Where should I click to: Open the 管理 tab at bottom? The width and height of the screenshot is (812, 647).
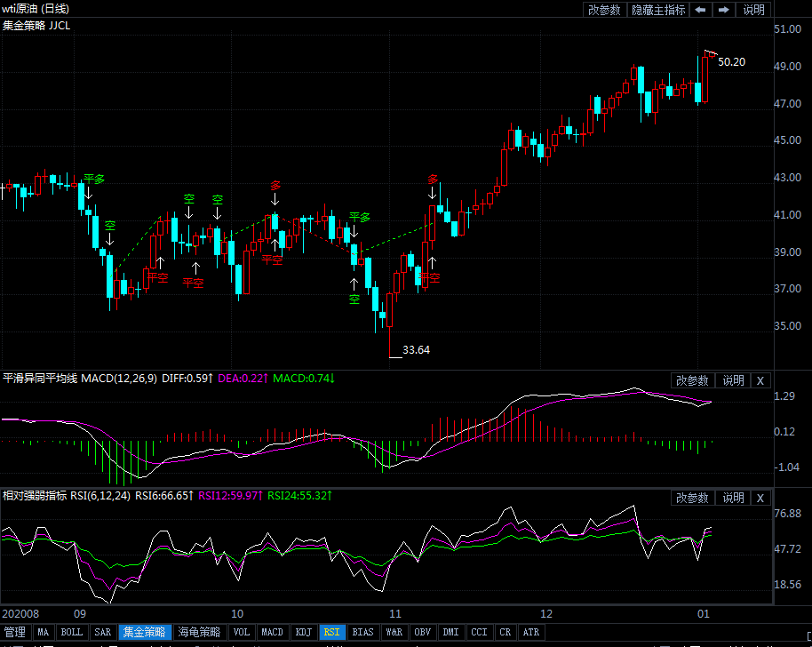pos(14,633)
